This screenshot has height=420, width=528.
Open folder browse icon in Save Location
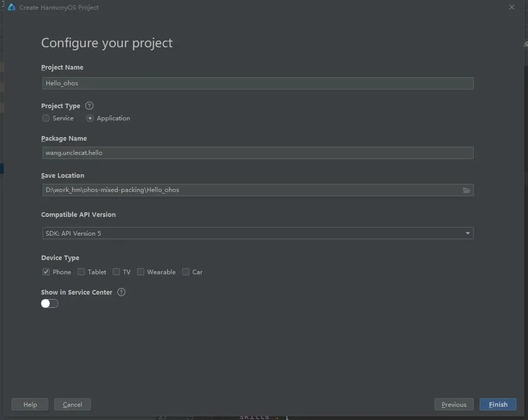[467, 190]
